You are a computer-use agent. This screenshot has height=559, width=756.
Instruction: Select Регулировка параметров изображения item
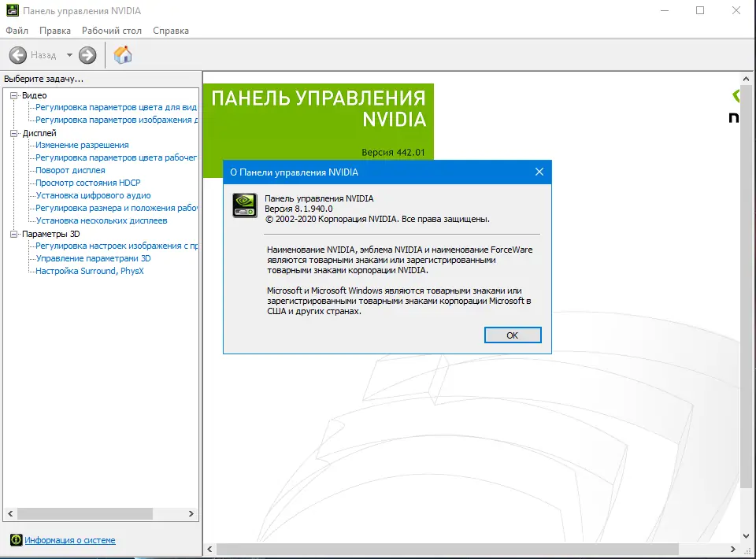coord(117,120)
